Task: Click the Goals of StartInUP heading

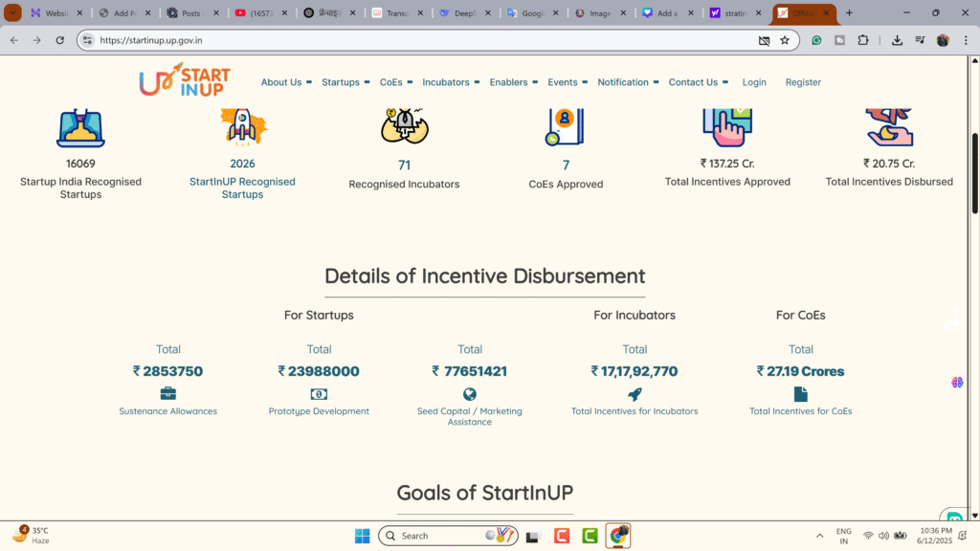Action: [485, 493]
